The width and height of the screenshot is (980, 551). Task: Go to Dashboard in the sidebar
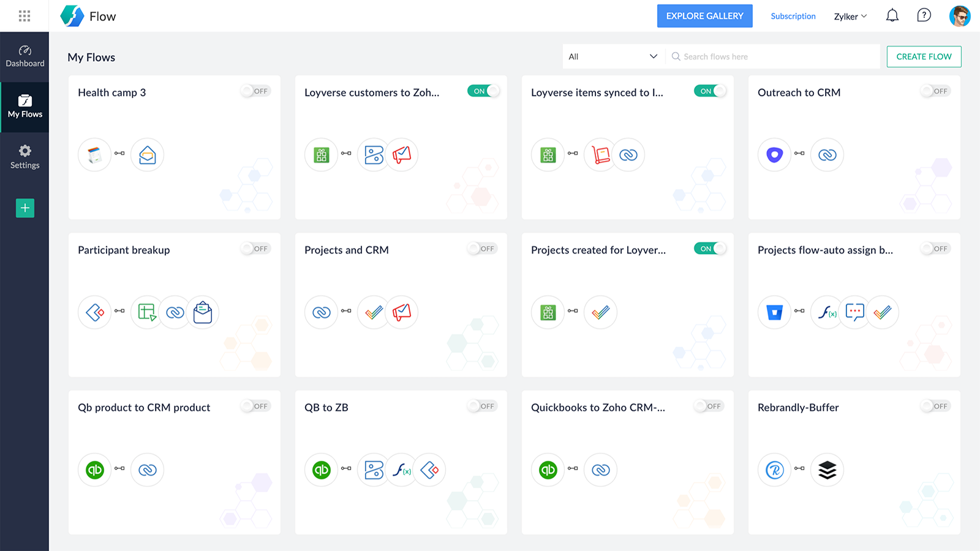point(25,56)
